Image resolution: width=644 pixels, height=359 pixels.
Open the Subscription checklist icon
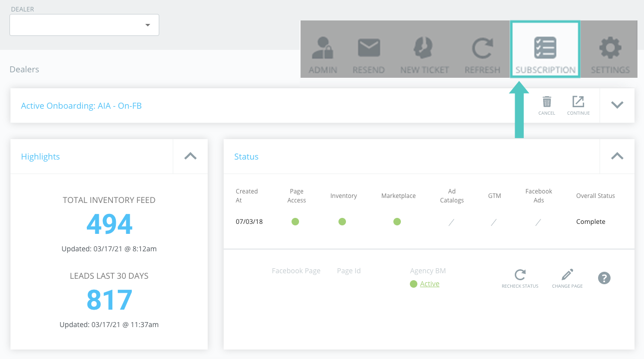pyautogui.click(x=545, y=48)
